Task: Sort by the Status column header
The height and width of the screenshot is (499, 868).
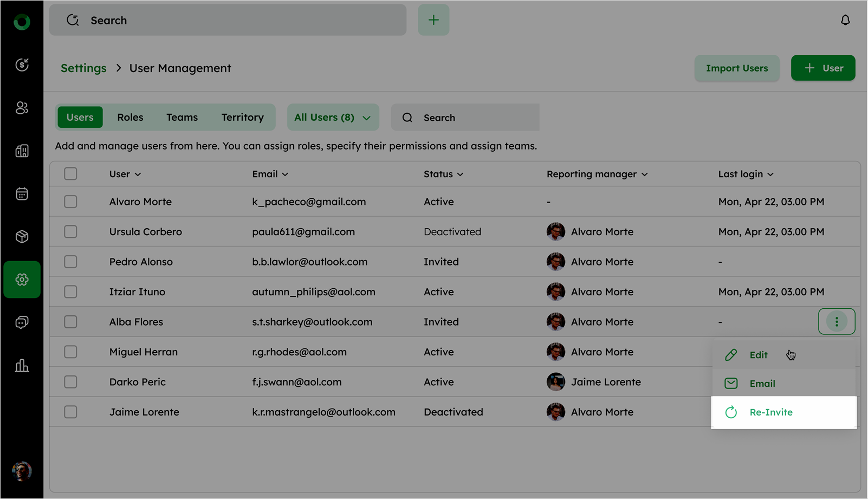Action: pyautogui.click(x=443, y=174)
